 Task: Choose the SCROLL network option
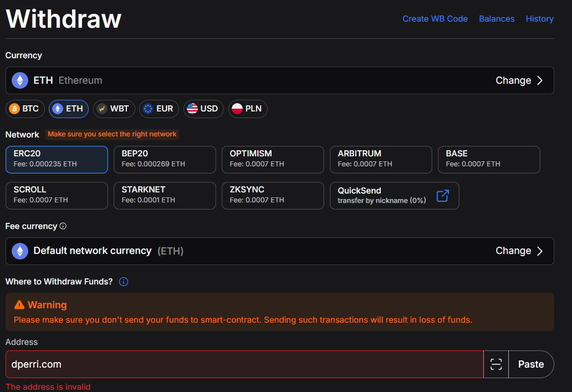click(57, 196)
